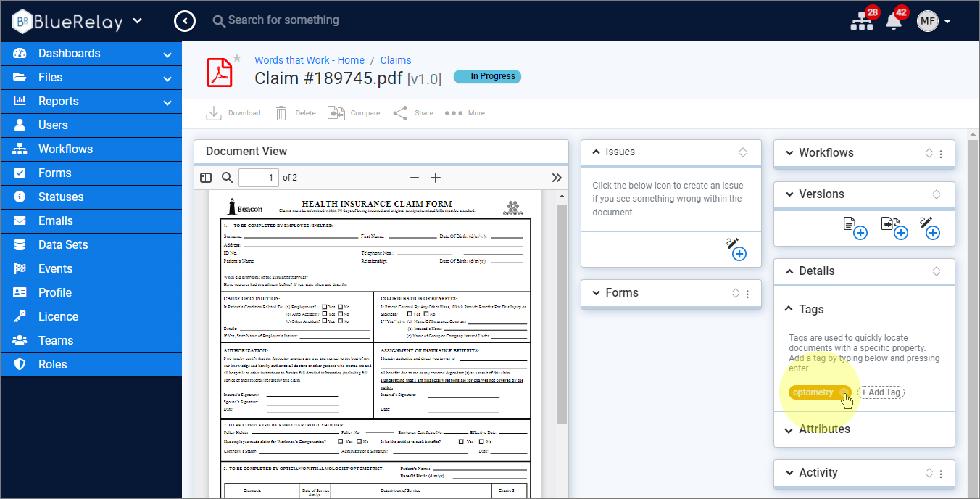
Task: Open Users in the sidebar
Action: [x=91, y=125]
